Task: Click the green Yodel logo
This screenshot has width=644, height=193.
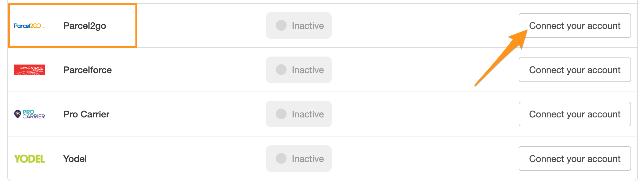Action: click(29, 159)
